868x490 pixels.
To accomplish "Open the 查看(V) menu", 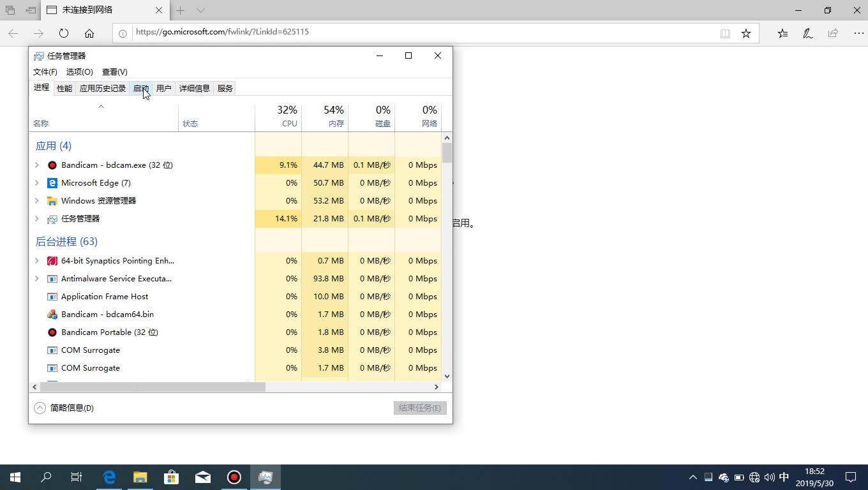I will [x=115, y=72].
